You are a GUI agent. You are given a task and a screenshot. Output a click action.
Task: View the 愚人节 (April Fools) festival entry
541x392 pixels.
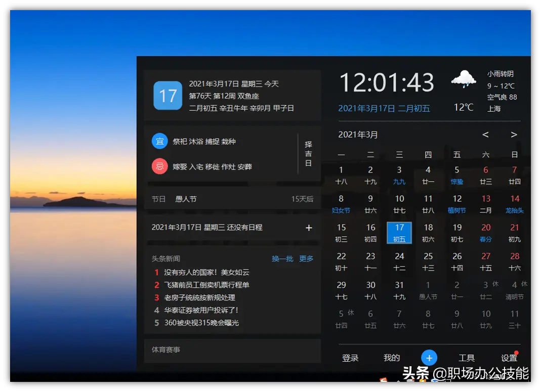pos(186,199)
